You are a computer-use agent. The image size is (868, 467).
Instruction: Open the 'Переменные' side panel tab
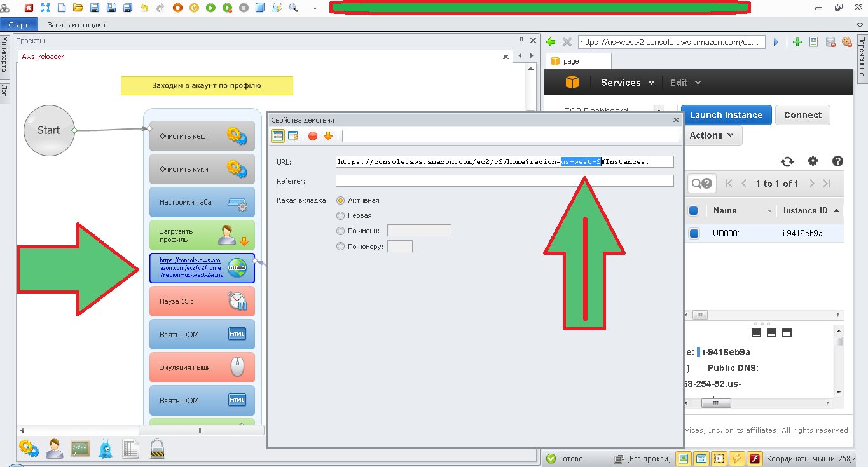(862, 57)
